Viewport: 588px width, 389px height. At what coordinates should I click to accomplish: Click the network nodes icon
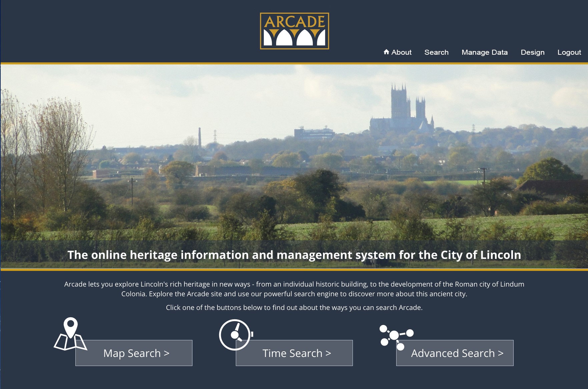coord(396,336)
